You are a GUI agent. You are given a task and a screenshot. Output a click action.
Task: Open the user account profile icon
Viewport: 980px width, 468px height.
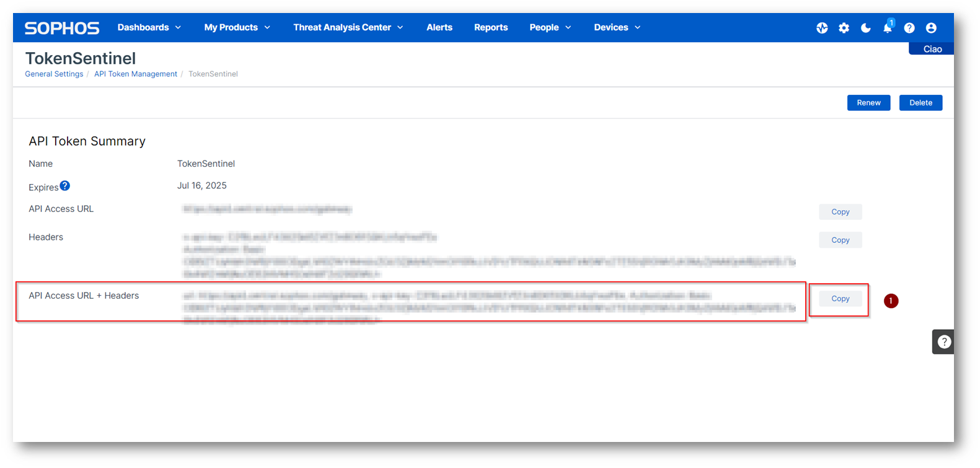point(931,28)
